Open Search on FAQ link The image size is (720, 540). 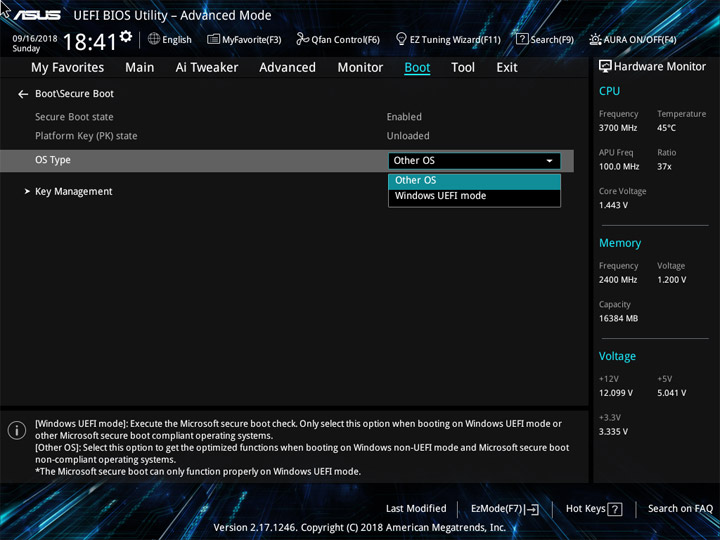pyautogui.click(x=680, y=508)
